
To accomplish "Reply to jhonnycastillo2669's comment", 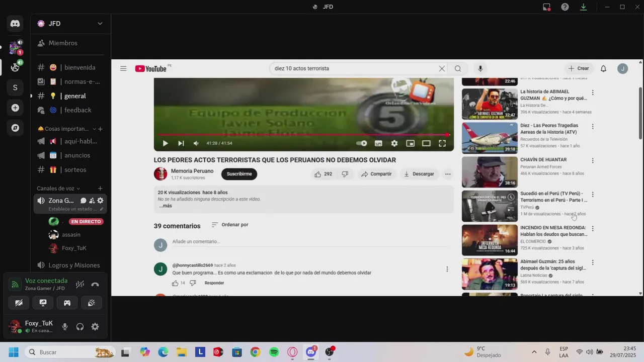I will [214, 283].
